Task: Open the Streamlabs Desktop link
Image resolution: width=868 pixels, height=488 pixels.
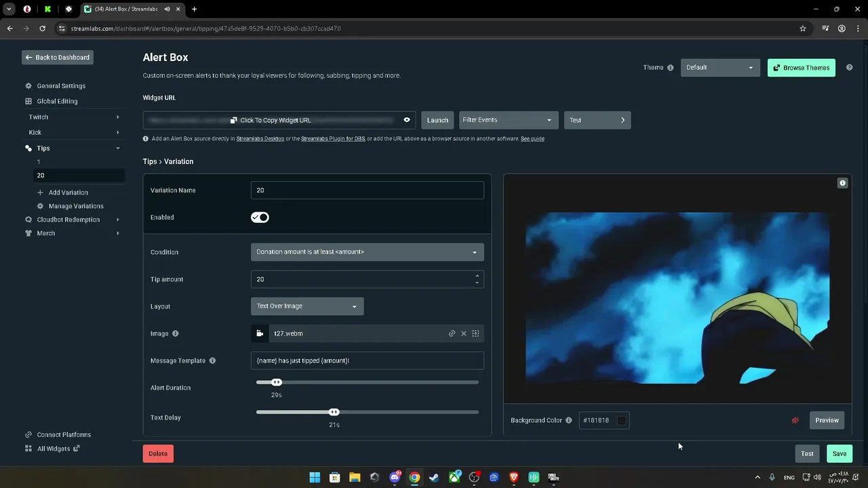Action: 260,139
